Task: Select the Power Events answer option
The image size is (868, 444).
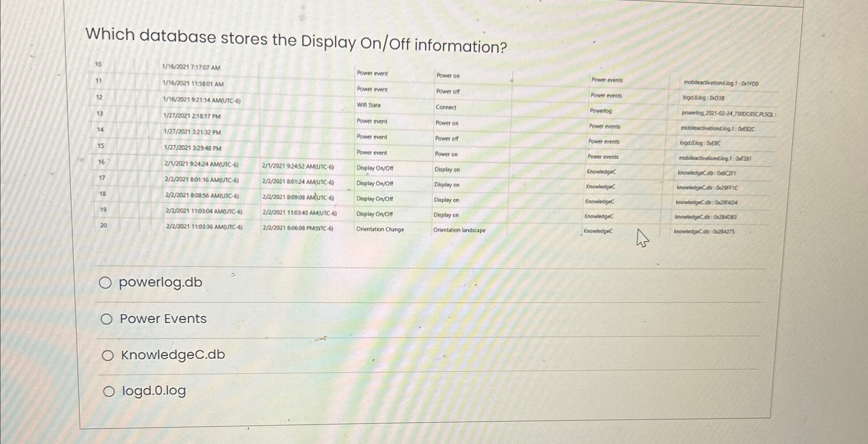Action: [x=107, y=319]
